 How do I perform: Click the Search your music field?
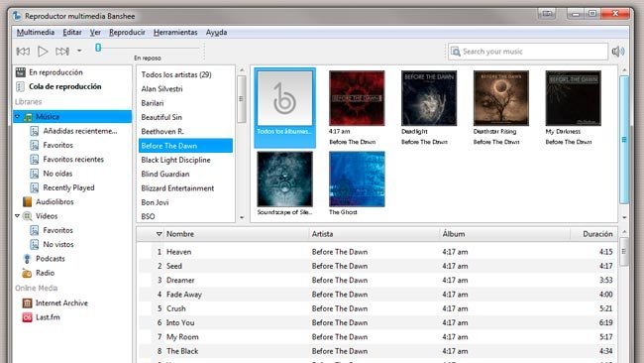528,52
